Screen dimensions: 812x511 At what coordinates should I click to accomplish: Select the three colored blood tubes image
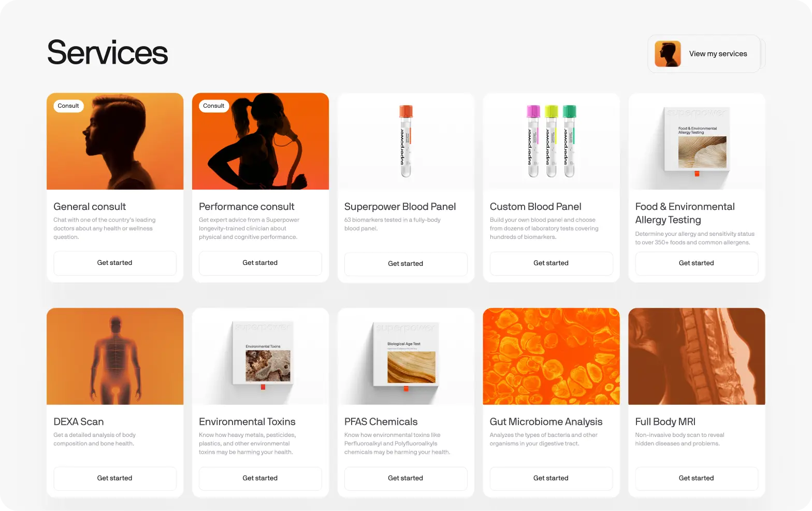(x=551, y=141)
